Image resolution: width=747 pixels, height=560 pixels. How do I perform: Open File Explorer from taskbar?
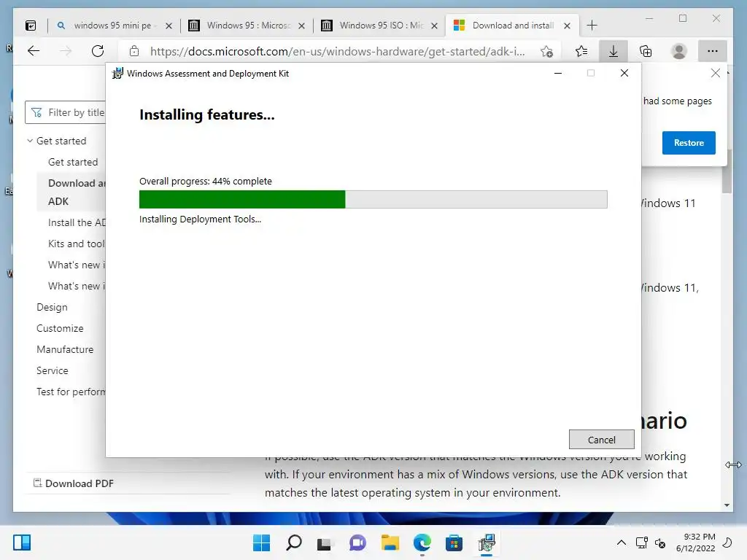390,542
